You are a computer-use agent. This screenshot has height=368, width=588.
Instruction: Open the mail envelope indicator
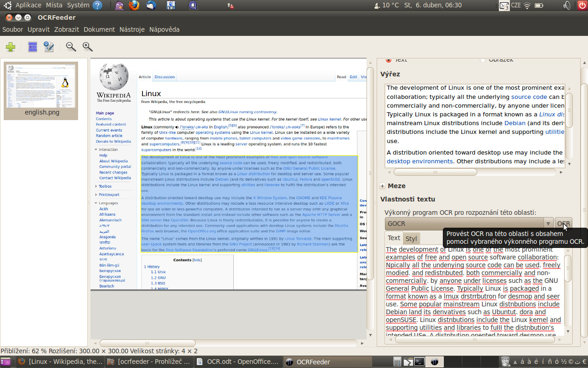504,6
